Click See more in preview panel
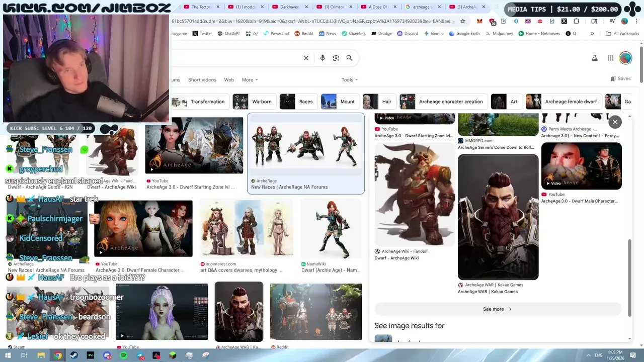 [x=498, y=309]
